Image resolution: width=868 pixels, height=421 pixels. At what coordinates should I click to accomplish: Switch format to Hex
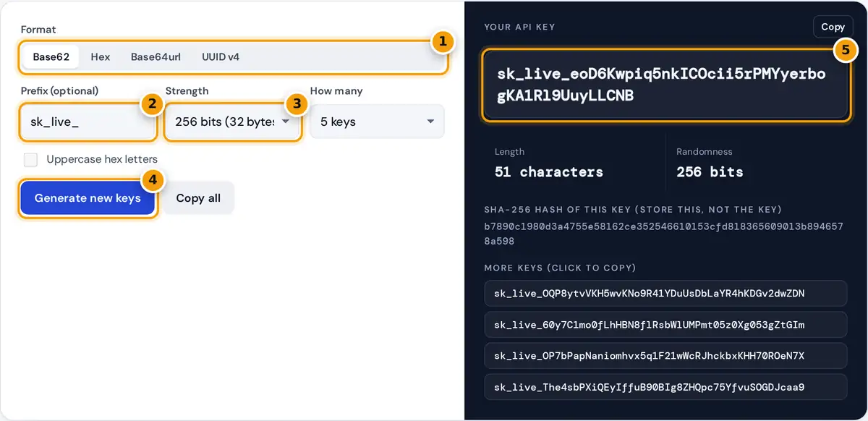click(x=101, y=56)
